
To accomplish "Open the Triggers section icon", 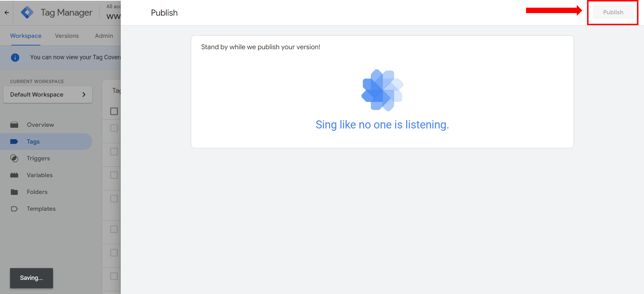I will (14, 158).
